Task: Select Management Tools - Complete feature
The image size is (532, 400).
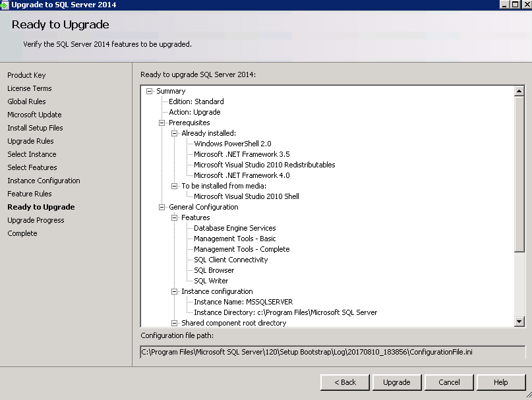Action: pos(241,249)
